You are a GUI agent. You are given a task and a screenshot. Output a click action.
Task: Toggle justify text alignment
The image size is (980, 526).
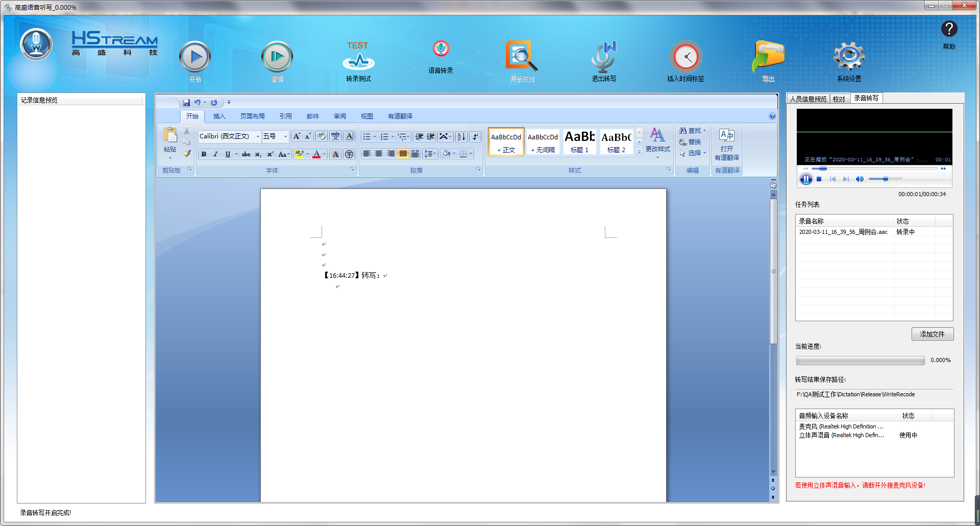(403, 154)
